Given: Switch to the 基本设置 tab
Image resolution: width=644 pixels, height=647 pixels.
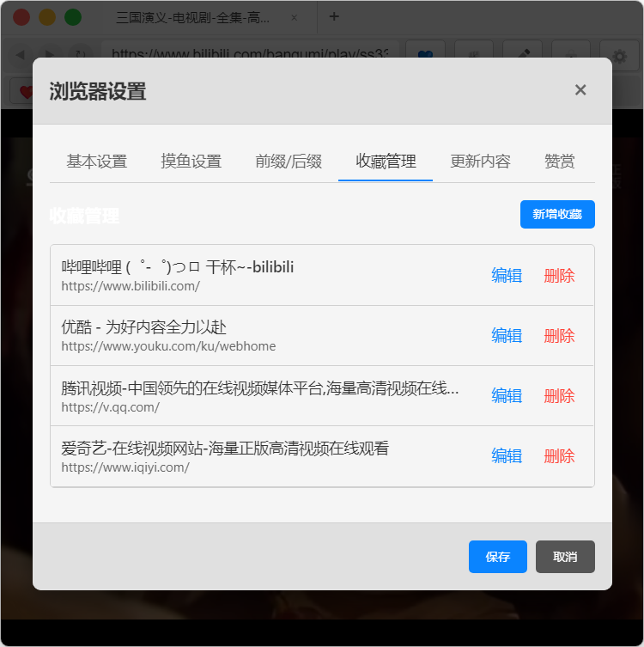Looking at the screenshot, I should click(96, 162).
